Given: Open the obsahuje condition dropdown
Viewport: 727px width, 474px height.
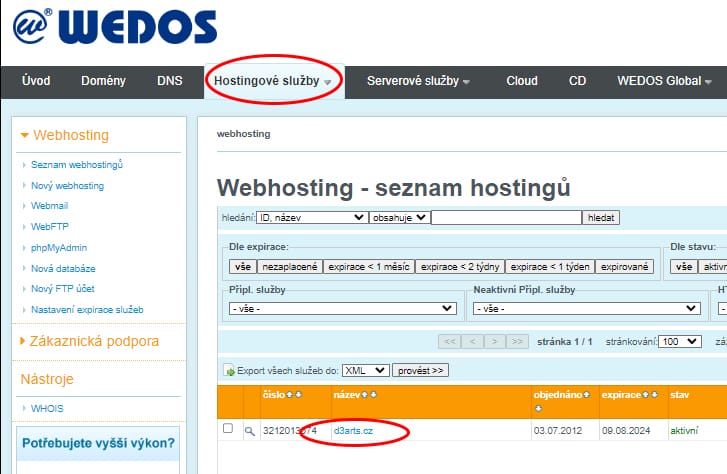Looking at the screenshot, I should pyautogui.click(x=399, y=218).
